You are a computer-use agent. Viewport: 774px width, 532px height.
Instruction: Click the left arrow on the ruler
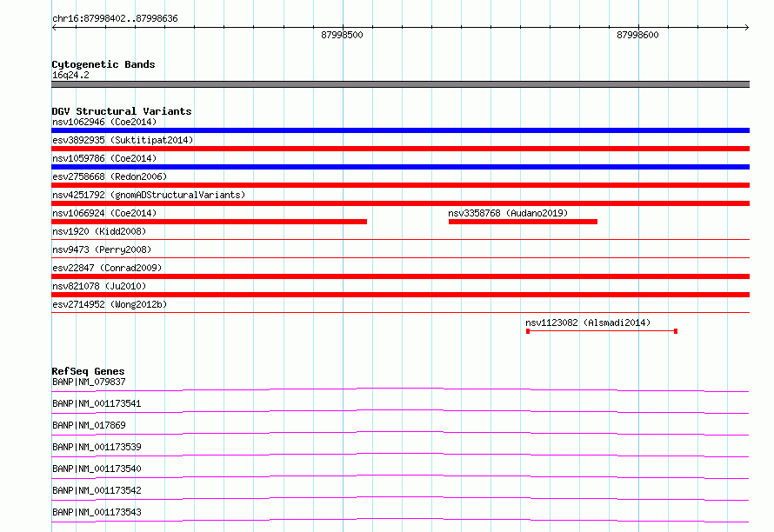pyautogui.click(x=54, y=28)
